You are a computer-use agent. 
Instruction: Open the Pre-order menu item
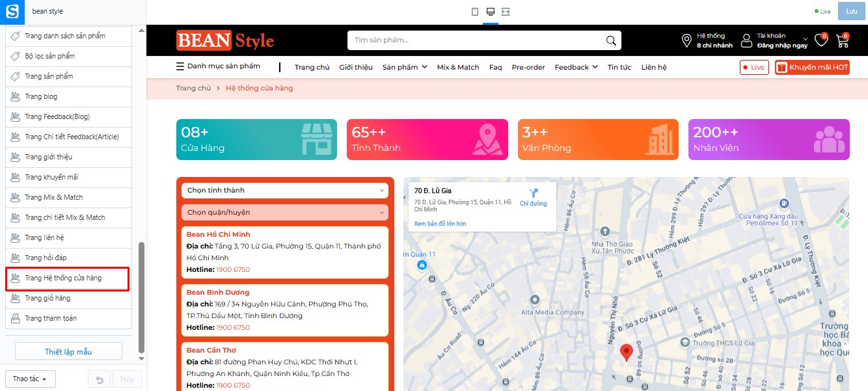tap(528, 67)
